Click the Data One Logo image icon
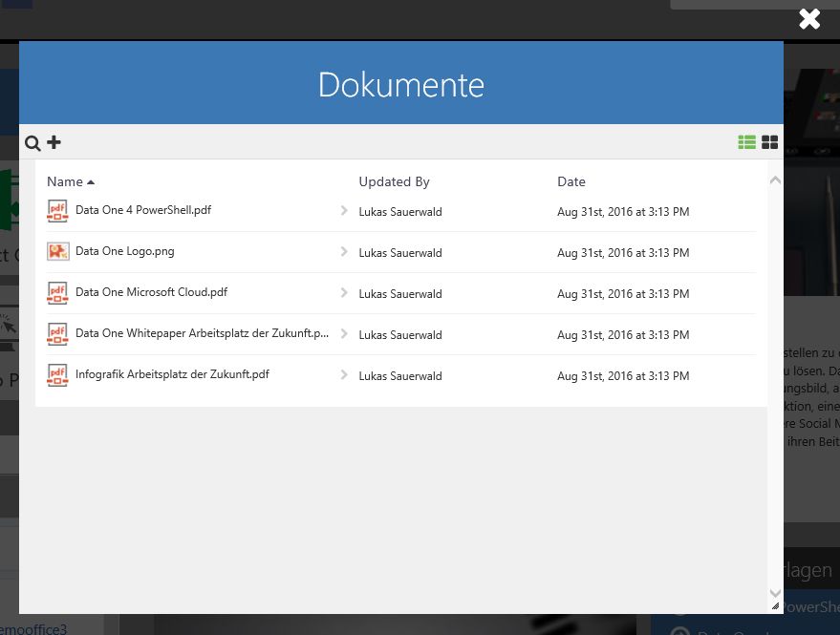Screen dimensions: 840x635 pos(58,252)
